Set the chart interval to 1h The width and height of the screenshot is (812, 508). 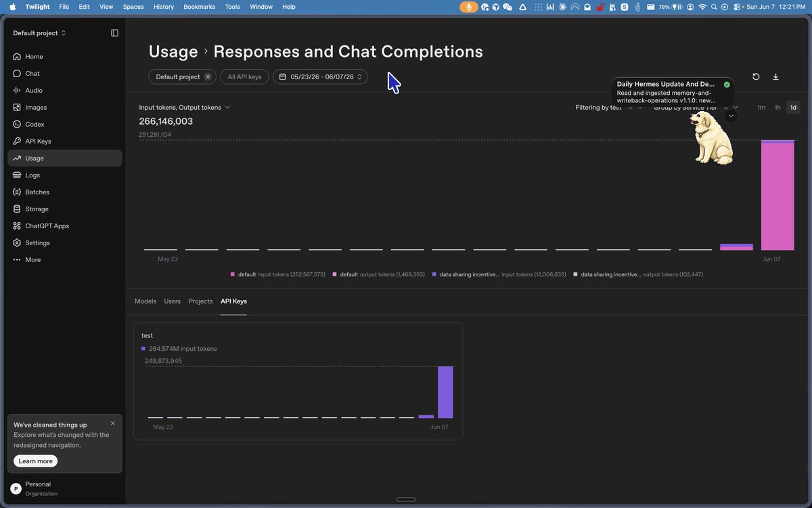(777, 107)
